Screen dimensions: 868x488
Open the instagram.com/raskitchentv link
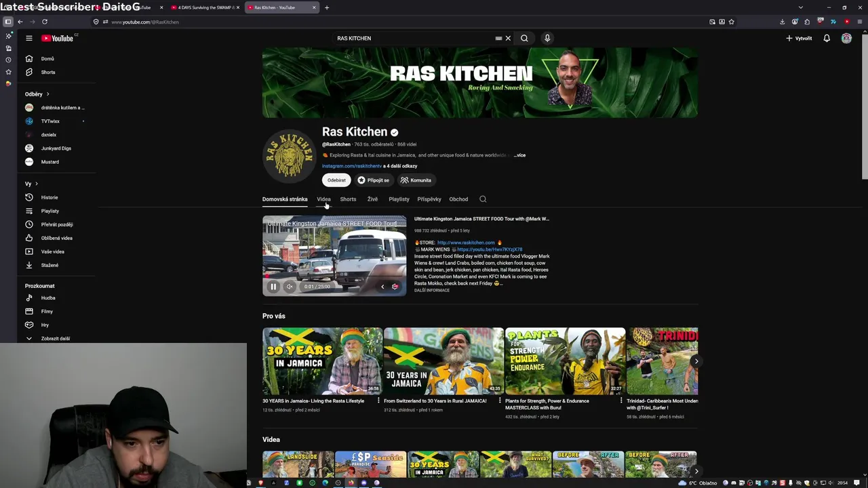[352, 166]
